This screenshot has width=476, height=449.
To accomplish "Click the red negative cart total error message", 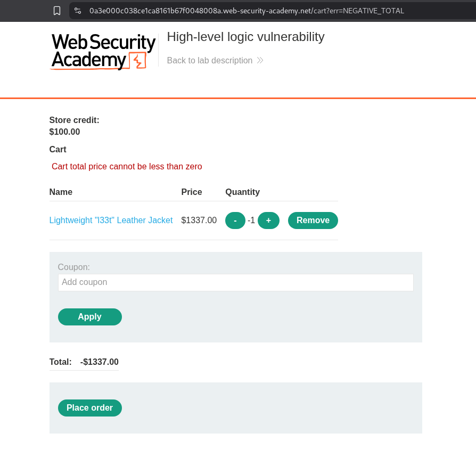I will 127,166.
